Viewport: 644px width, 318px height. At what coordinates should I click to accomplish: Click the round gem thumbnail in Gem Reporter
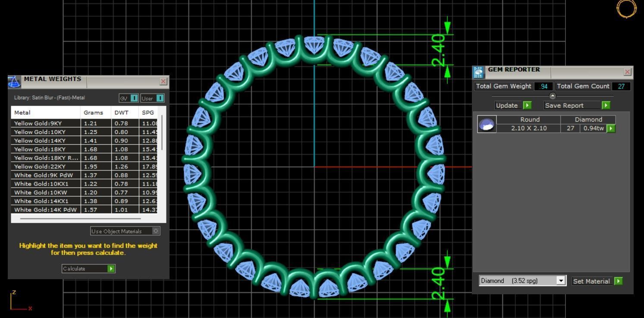[x=487, y=124]
